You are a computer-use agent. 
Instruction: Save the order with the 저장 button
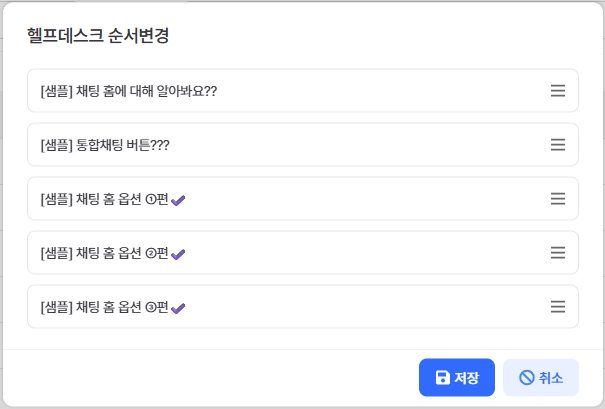tap(457, 378)
